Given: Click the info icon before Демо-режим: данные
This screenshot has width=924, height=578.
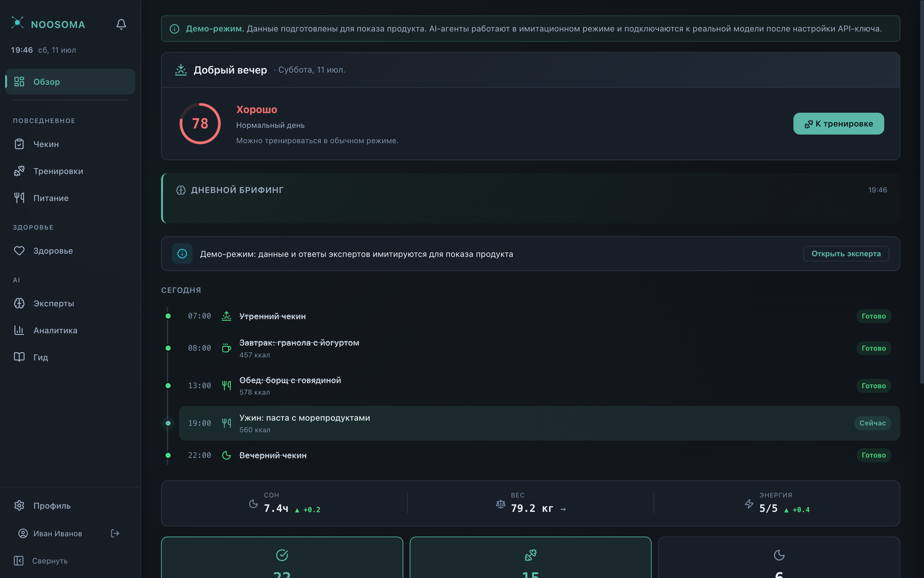Looking at the screenshot, I should click(182, 254).
